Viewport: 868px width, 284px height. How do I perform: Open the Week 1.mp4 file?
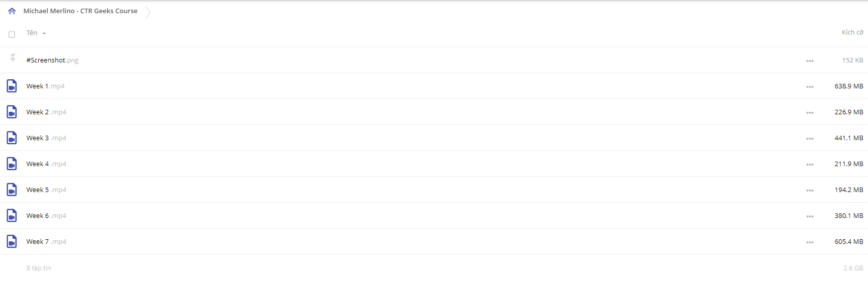(x=45, y=86)
